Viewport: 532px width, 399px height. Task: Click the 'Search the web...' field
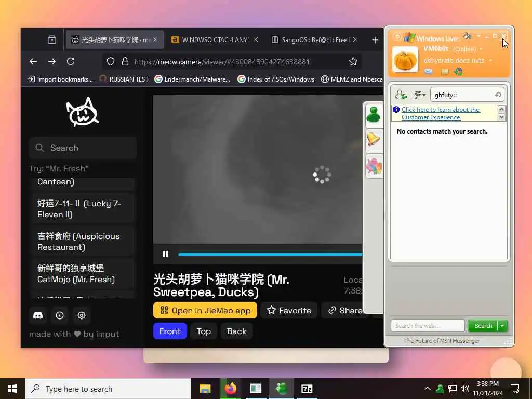428,326
